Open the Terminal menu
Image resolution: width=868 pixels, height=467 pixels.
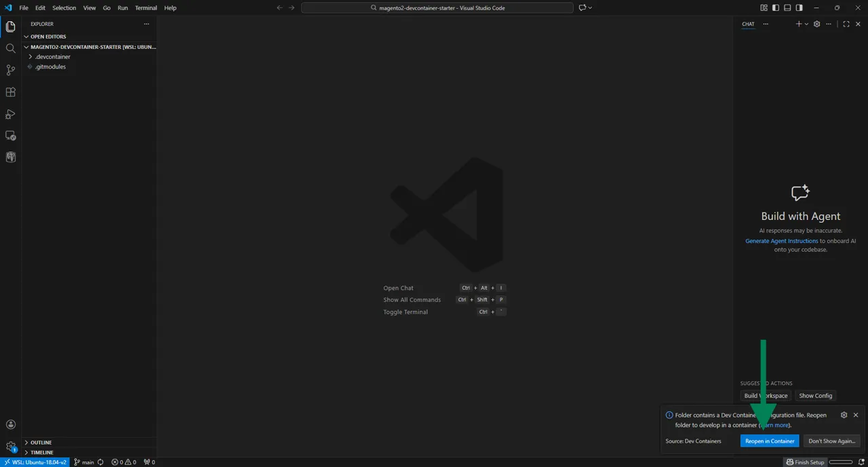(145, 7)
